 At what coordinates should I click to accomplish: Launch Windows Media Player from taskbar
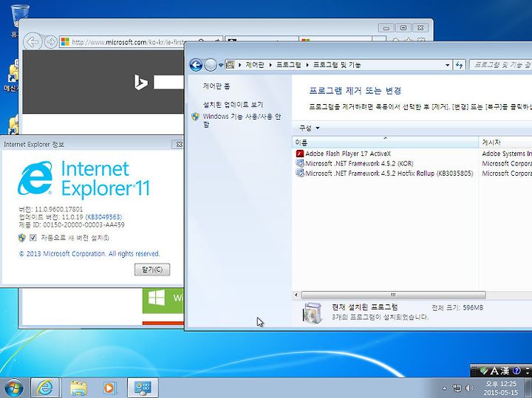click(x=109, y=388)
